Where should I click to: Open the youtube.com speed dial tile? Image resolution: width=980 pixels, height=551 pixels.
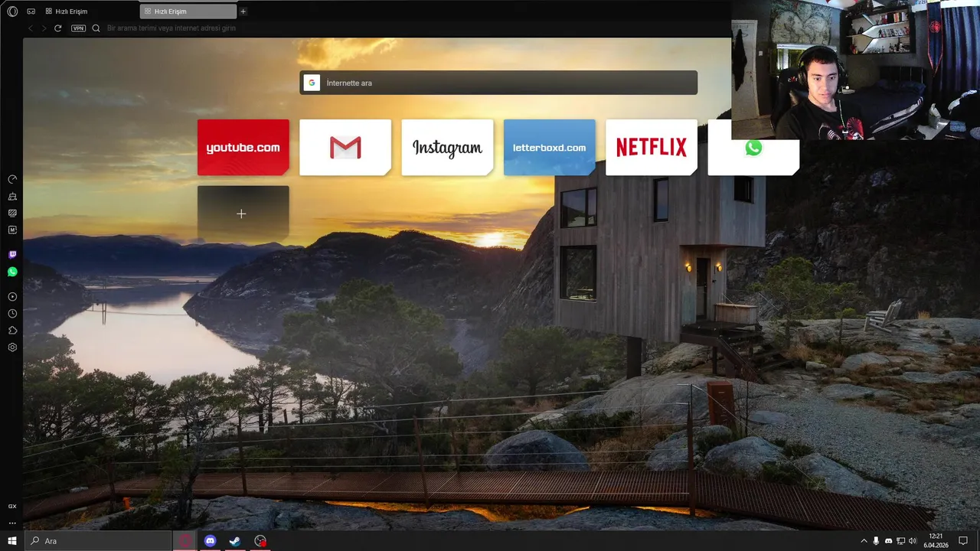(x=243, y=147)
